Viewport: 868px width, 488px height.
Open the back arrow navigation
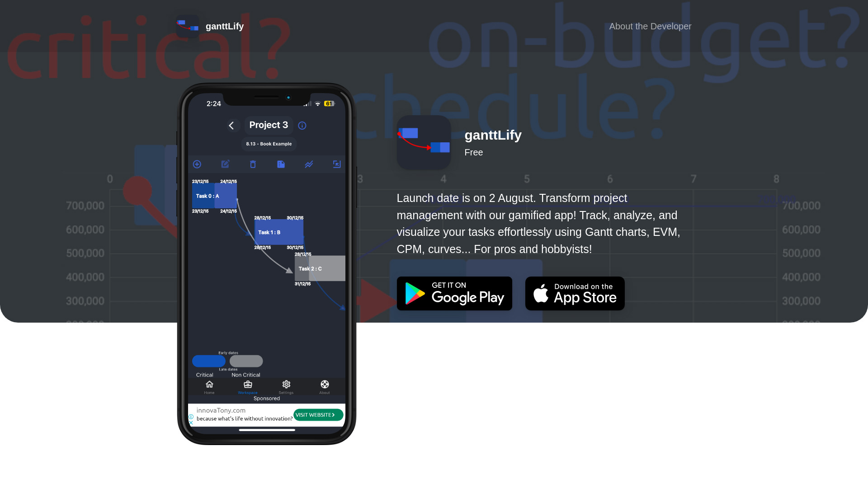pyautogui.click(x=232, y=125)
